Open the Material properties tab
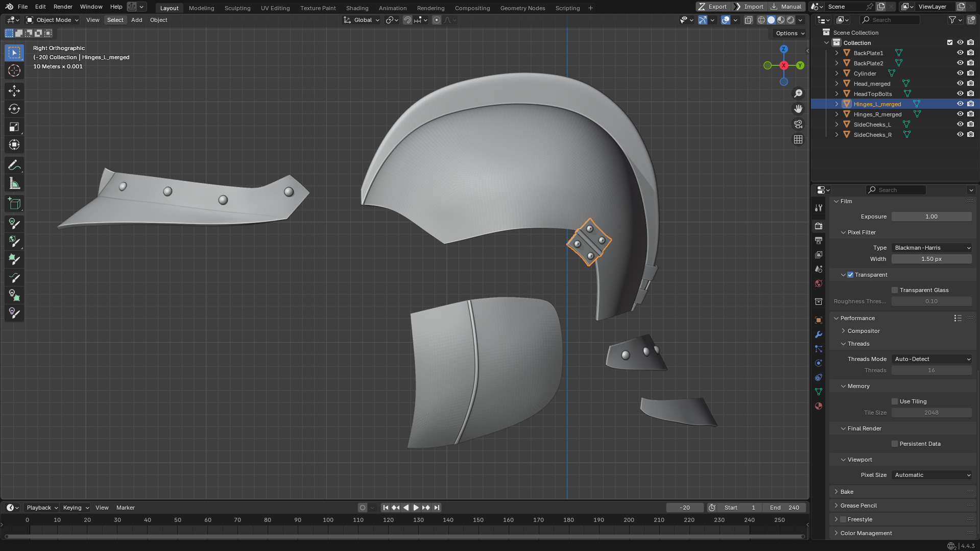The image size is (980, 551). click(819, 406)
